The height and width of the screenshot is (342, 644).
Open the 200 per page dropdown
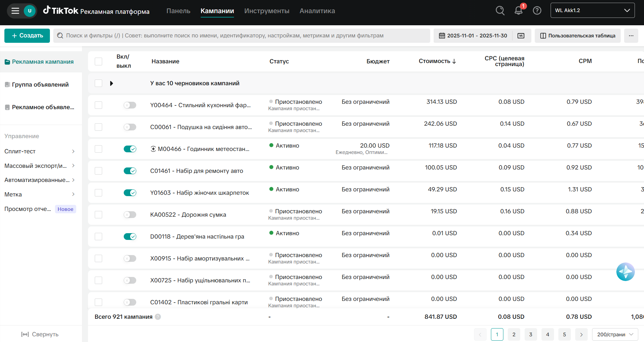tap(615, 334)
